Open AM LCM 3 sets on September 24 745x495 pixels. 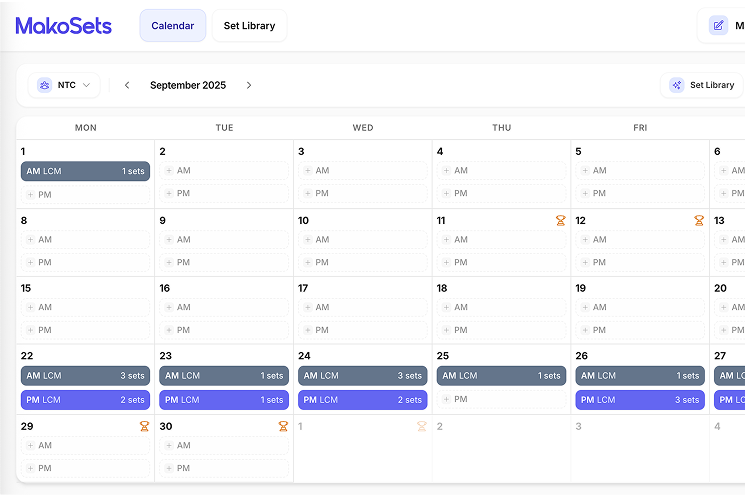coord(362,376)
